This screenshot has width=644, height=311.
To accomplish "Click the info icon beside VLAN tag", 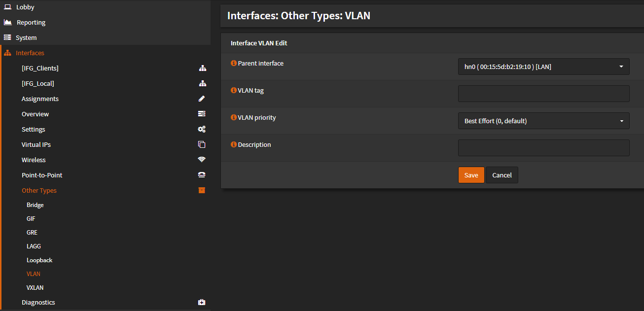I will tap(233, 90).
